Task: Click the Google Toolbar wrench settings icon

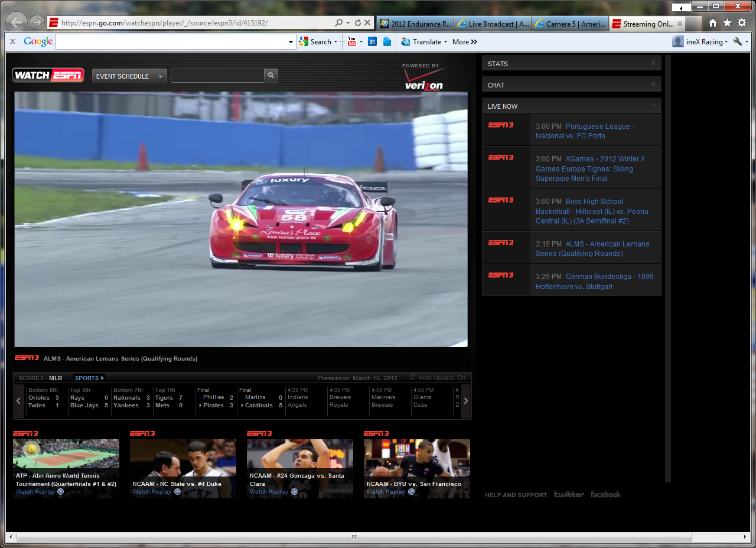Action: coord(738,41)
